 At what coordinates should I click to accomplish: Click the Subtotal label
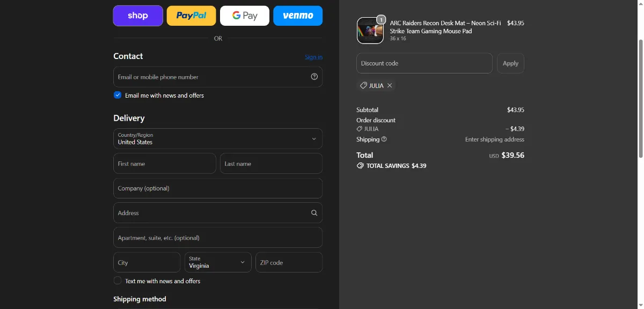click(368, 110)
